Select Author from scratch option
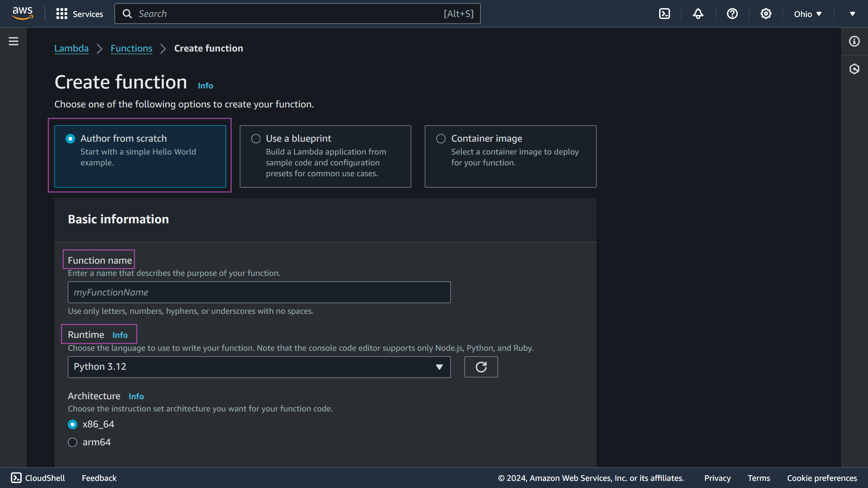This screenshot has width=868, height=488. point(140,156)
